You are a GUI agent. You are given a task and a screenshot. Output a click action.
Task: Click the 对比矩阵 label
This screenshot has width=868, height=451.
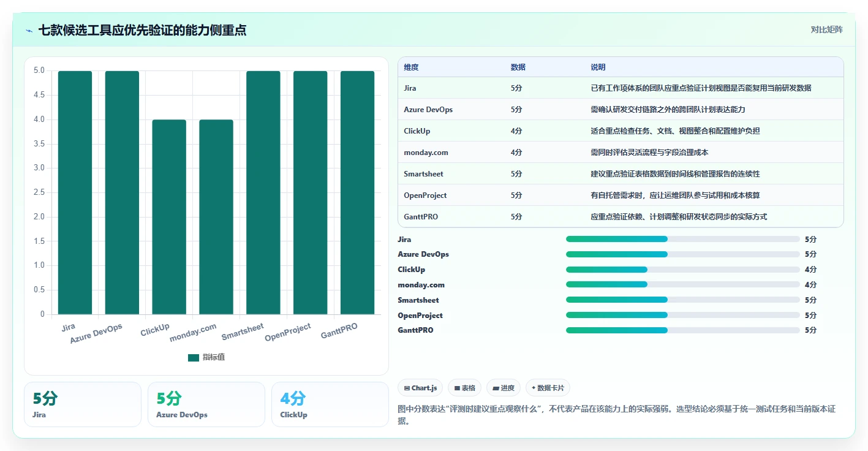coord(826,29)
